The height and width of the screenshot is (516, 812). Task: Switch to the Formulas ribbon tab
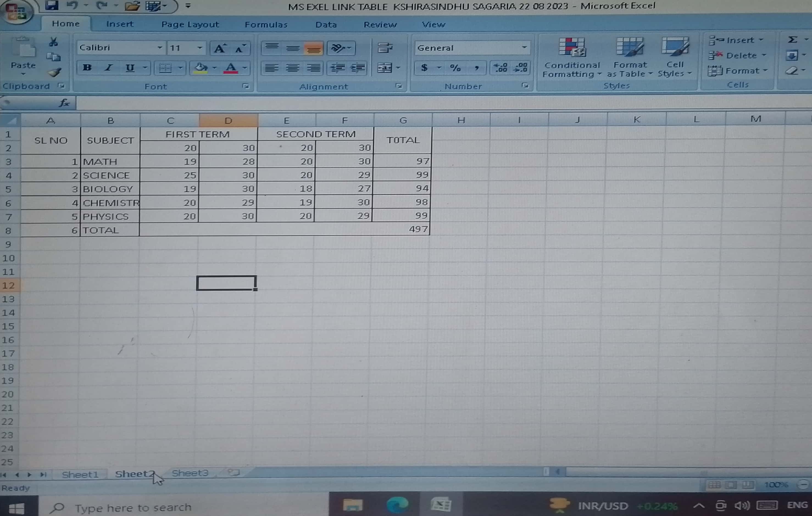[x=266, y=25]
